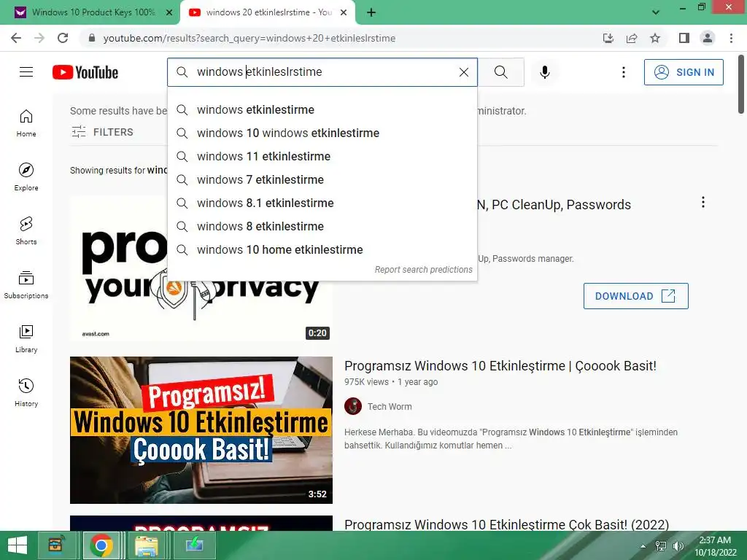Open Programsız Windows 10 Etkinleştirme video thumbnail

click(x=201, y=430)
